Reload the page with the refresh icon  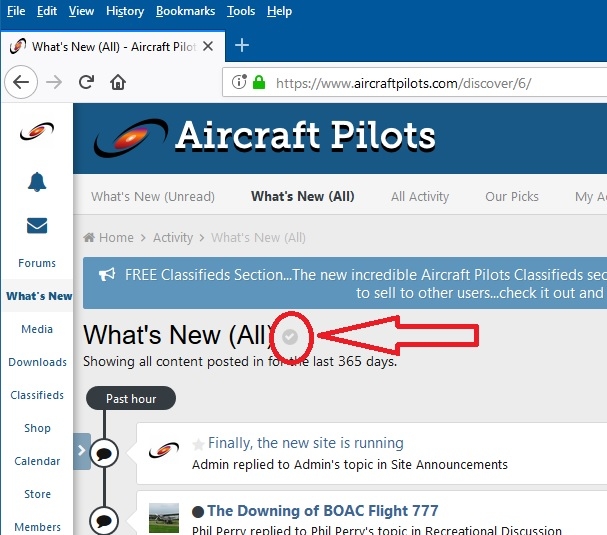tap(87, 82)
